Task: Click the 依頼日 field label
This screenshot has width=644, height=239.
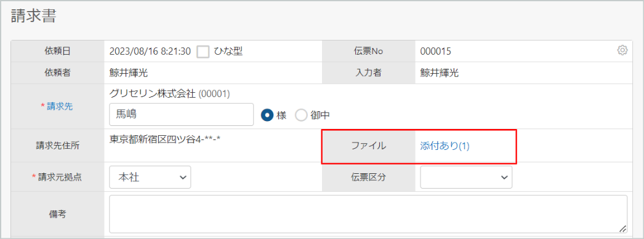Action: point(57,51)
